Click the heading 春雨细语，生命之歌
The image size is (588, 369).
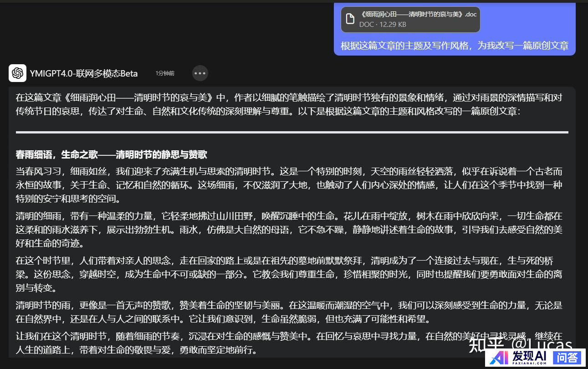pos(111,155)
